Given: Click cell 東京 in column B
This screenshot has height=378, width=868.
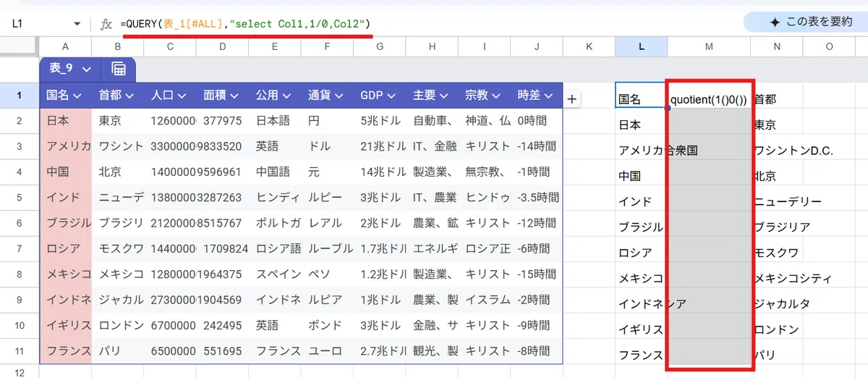Looking at the screenshot, I should 118,121.
